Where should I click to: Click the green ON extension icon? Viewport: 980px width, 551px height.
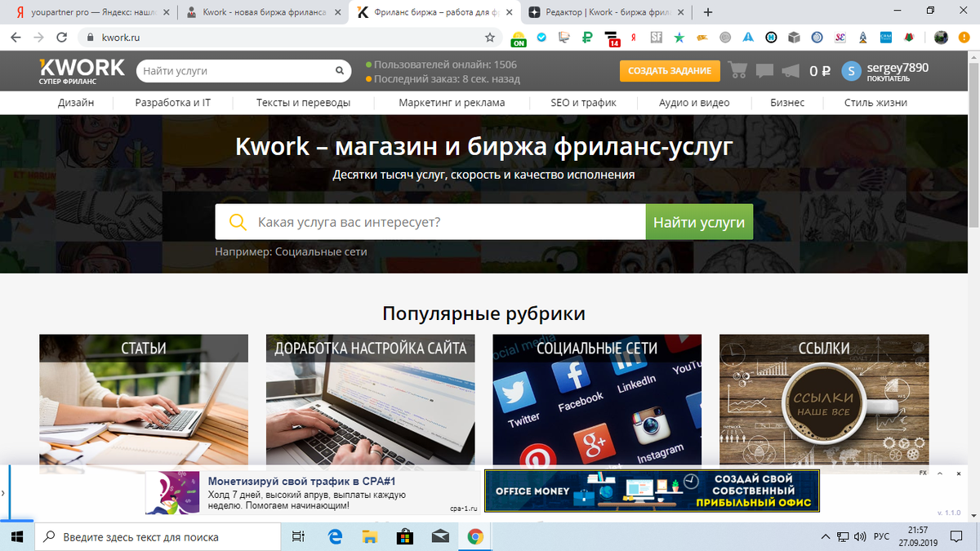click(518, 38)
